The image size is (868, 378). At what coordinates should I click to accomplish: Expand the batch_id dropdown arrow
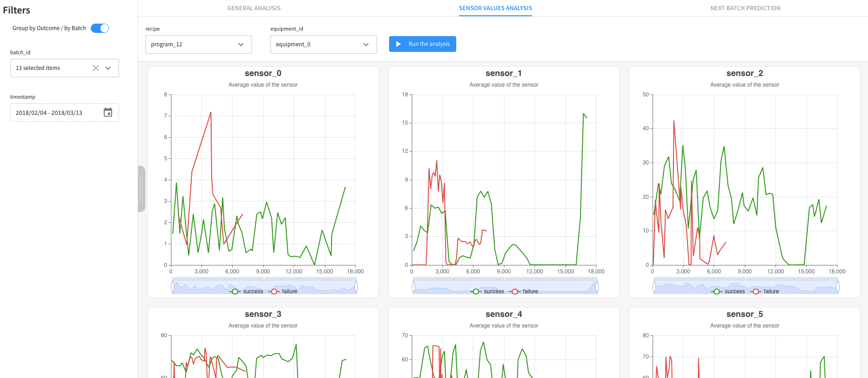[108, 68]
